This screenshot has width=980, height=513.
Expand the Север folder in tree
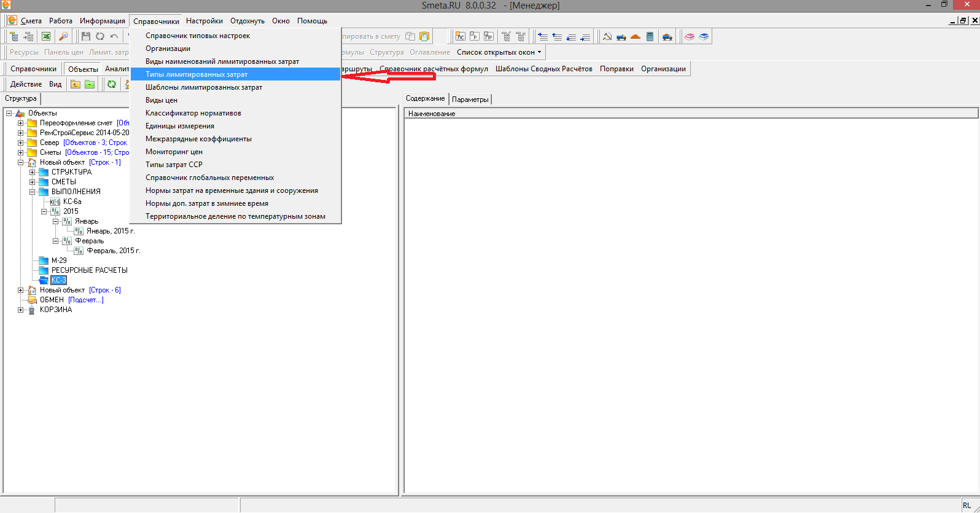point(21,143)
